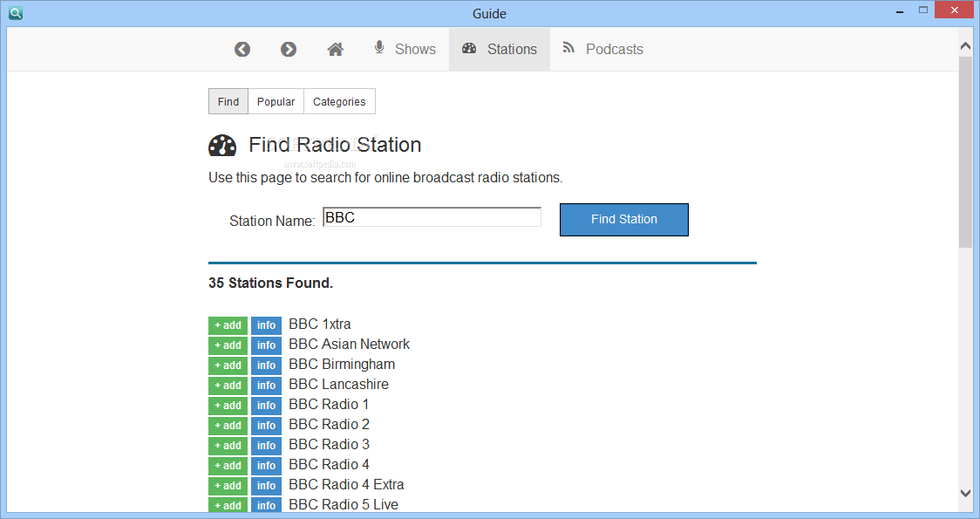The image size is (980, 519).
Task: Click the BBC Lancashire station name
Action: pyautogui.click(x=339, y=384)
